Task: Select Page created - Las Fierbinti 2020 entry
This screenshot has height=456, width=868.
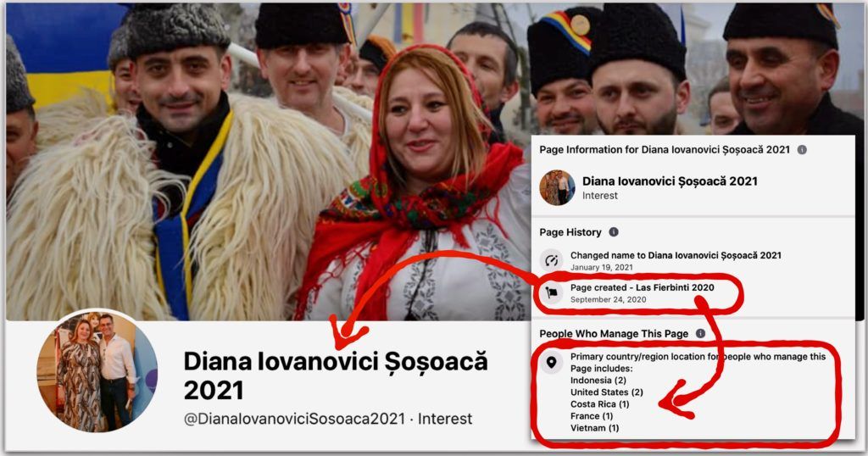Action: [x=643, y=292]
